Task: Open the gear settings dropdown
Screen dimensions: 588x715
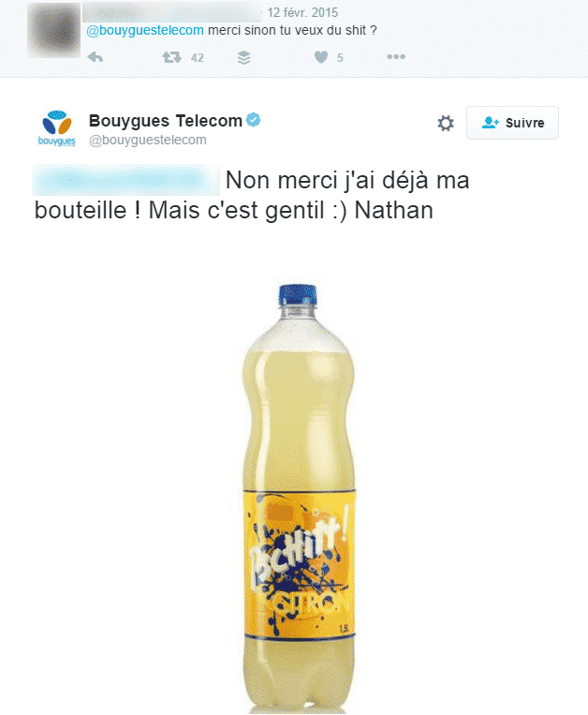Action: [446, 123]
